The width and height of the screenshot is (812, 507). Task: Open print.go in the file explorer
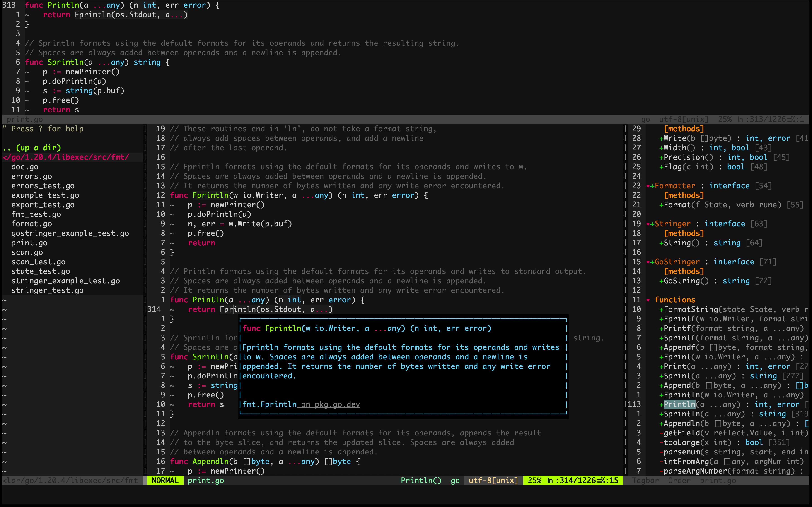29,243
